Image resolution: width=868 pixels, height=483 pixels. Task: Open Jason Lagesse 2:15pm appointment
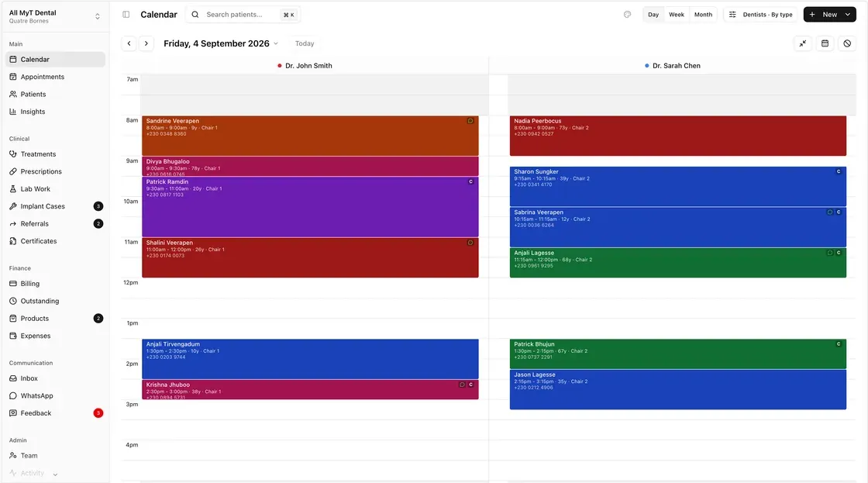pyautogui.click(x=677, y=390)
